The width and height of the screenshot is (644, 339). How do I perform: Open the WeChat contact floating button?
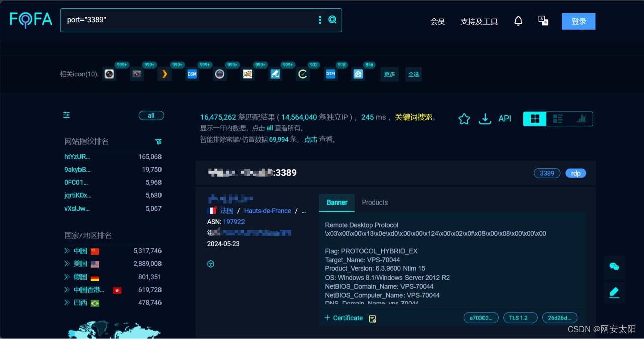(x=614, y=267)
